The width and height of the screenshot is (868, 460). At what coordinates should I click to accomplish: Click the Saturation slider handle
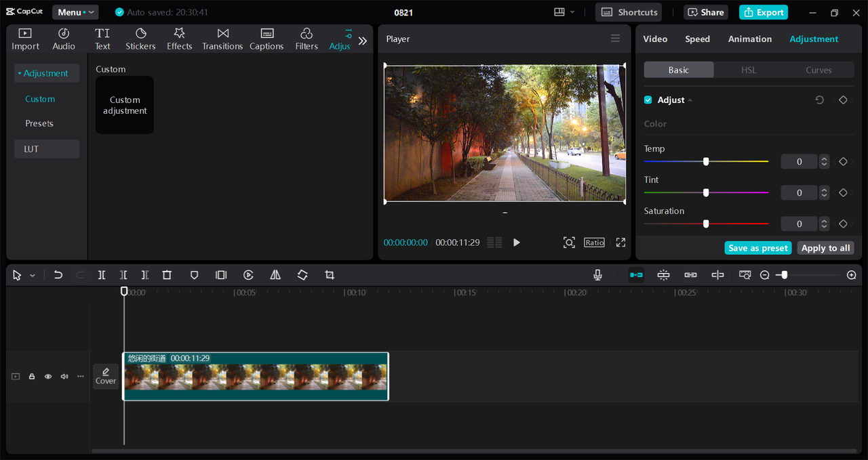click(706, 224)
